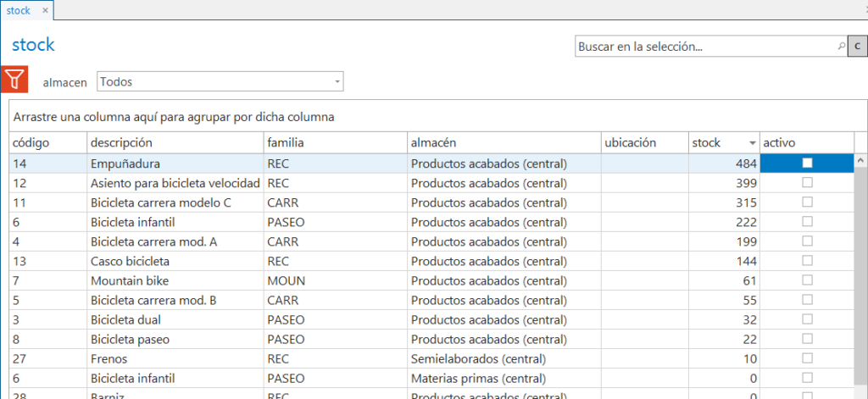868x399 pixels.
Task: Click the MOUN familia cell
Action: point(336,280)
